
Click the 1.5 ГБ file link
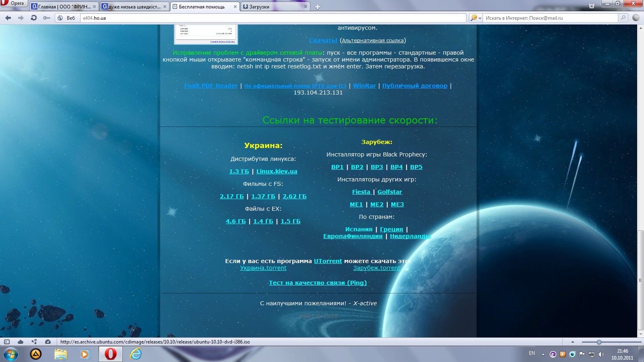(x=291, y=221)
